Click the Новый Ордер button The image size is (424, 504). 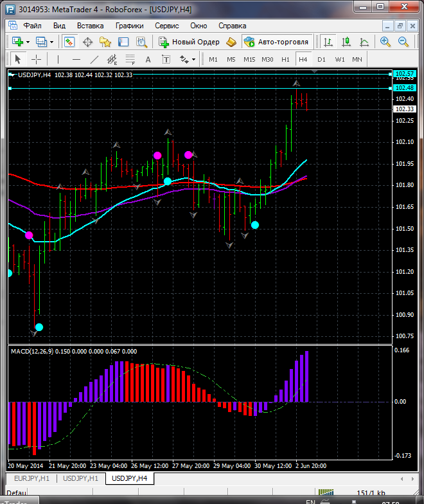pyautogui.click(x=189, y=42)
